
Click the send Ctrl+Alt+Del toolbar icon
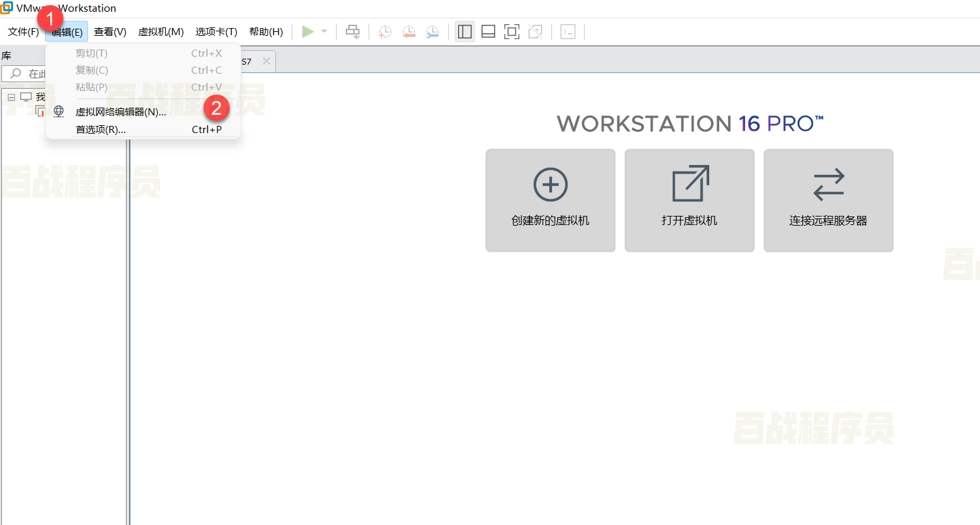pos(352,31)
